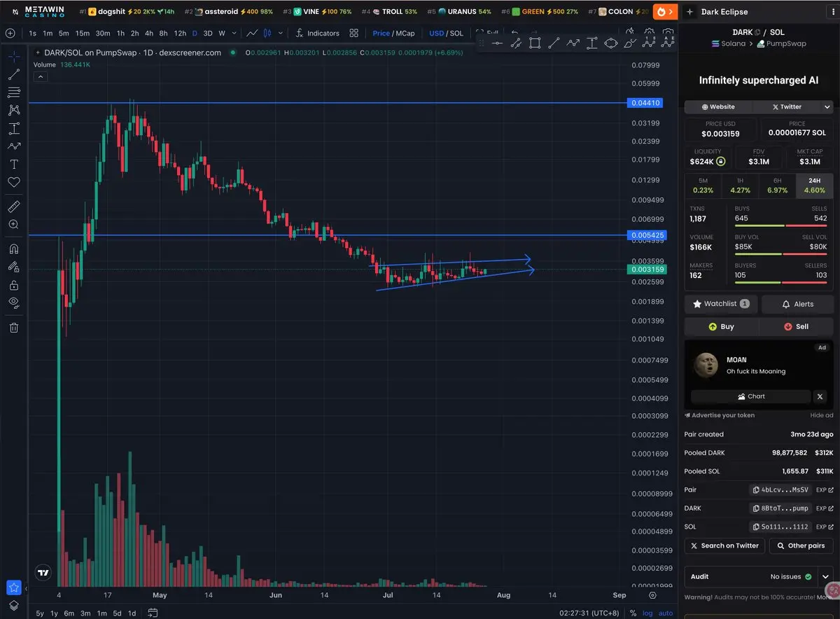The width and height of the screenshot is (840, 619).
Task: Hide all drawings with eye icon
Action: pos(13,302)
